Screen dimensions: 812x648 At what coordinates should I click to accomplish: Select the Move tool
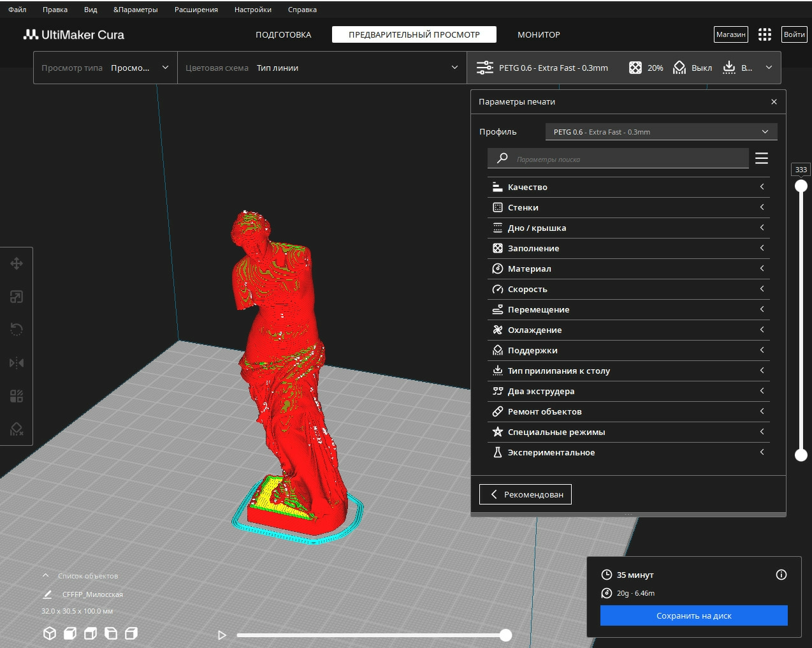click(x=16, y=263)
